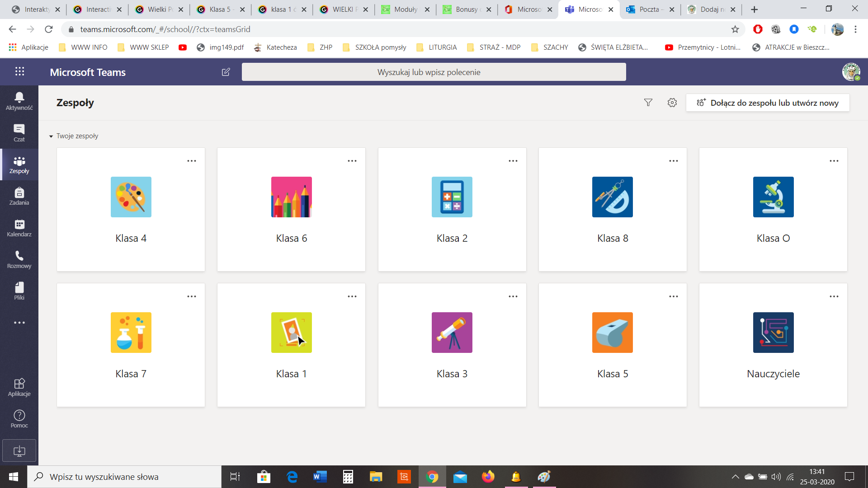Expand sidebar more apps ellipsis
868x488 pixels.
pos(19,323)
